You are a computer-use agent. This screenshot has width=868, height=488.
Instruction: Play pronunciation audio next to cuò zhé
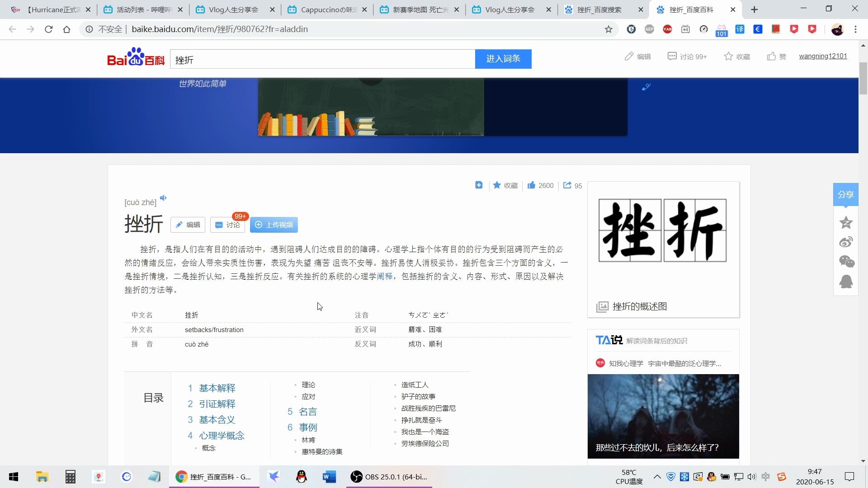163,198
